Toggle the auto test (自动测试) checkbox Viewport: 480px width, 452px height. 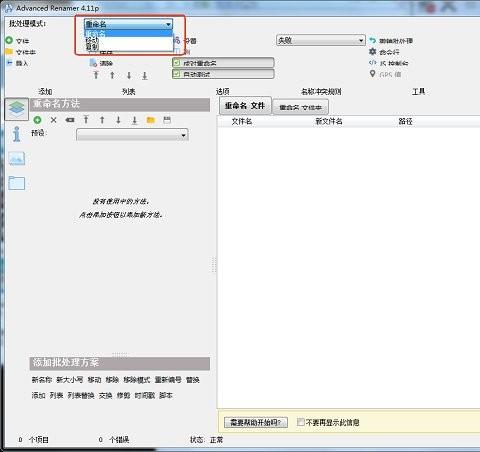223,74
